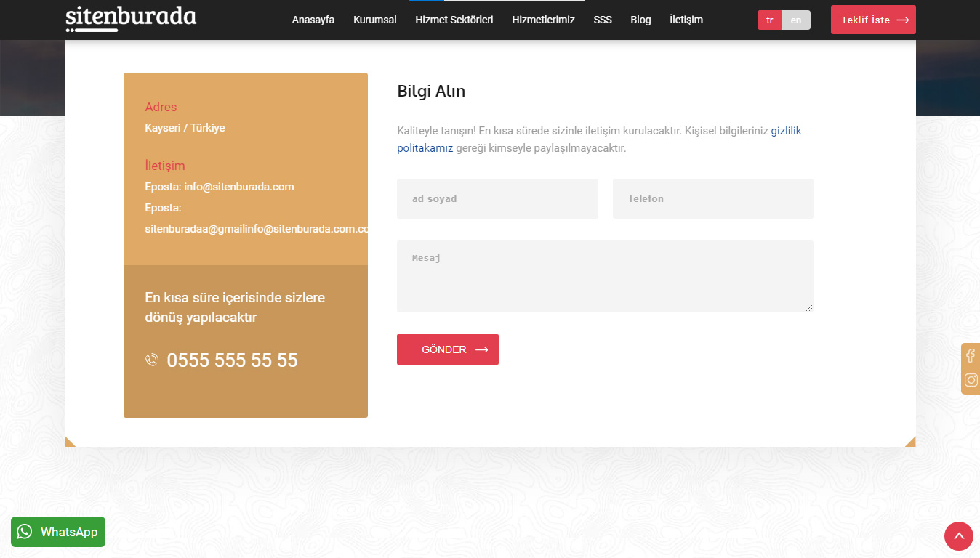The image size is (980, 558).
Task: Submit form with GÖNDER button
Action: pos(448,349)
